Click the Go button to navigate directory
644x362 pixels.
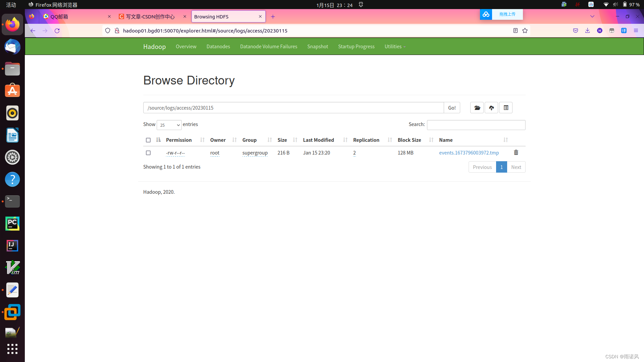[x=452, y=108]
